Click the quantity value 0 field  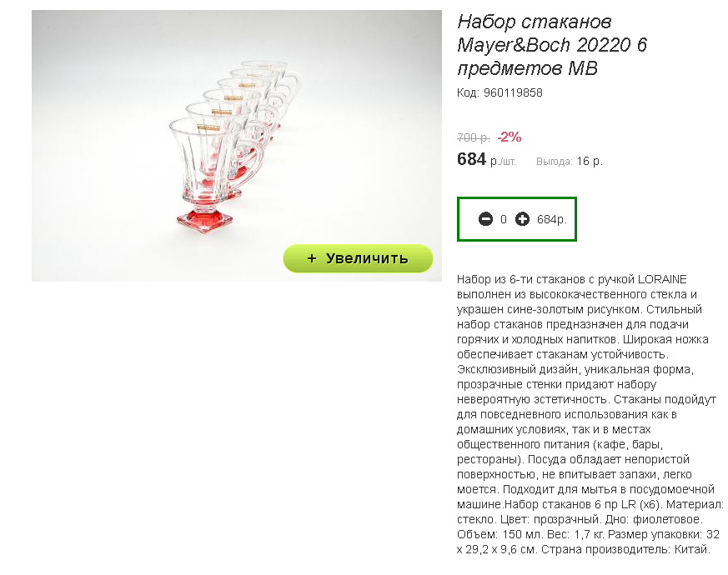click(x=504, y=219)
